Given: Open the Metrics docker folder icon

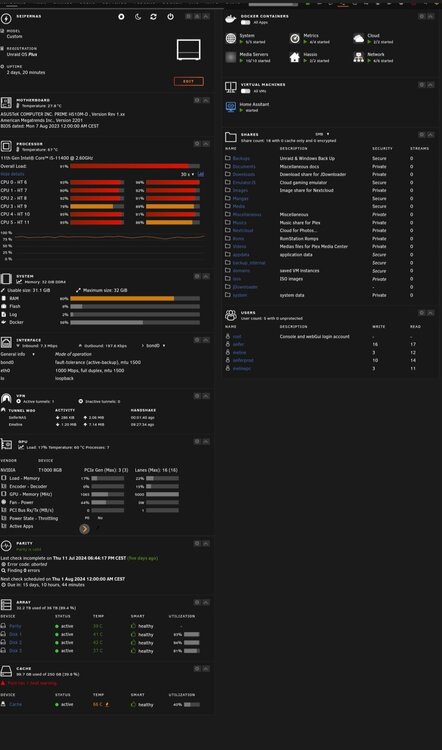Looking at the screenshot, I should click(x=295, y=38).
